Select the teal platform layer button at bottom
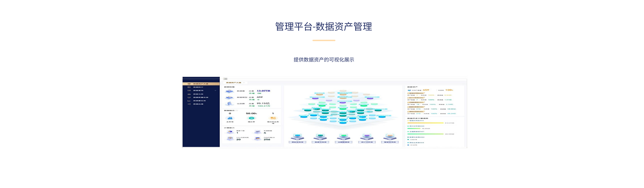Screen dimensions: 644x188 (x=320, y=139)
